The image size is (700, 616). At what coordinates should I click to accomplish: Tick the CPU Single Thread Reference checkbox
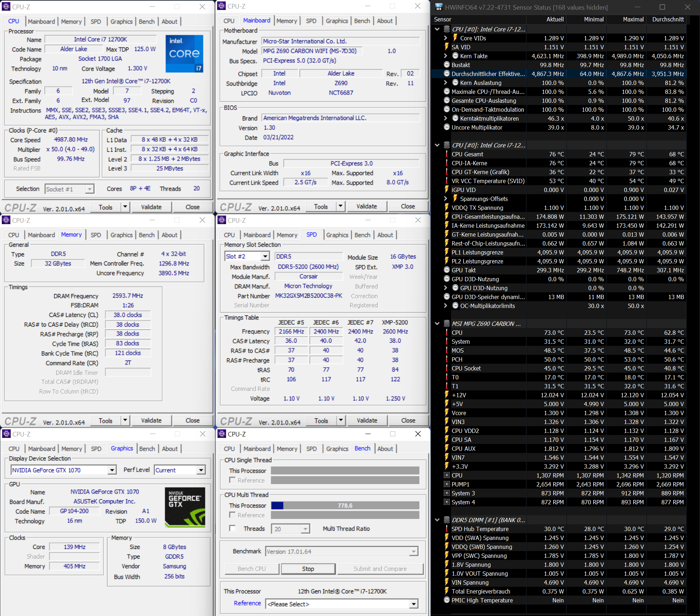coord(232,480)
